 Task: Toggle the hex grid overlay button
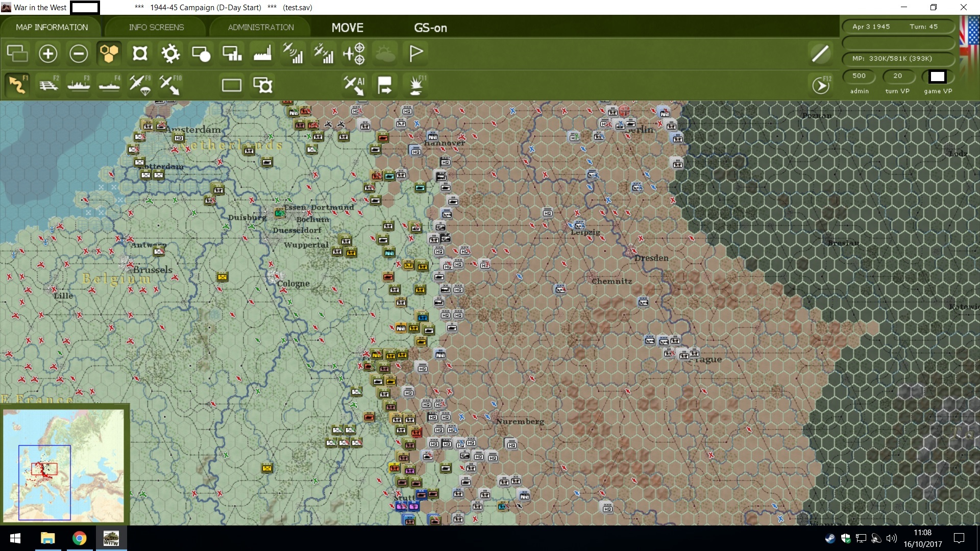pos(109,53)
